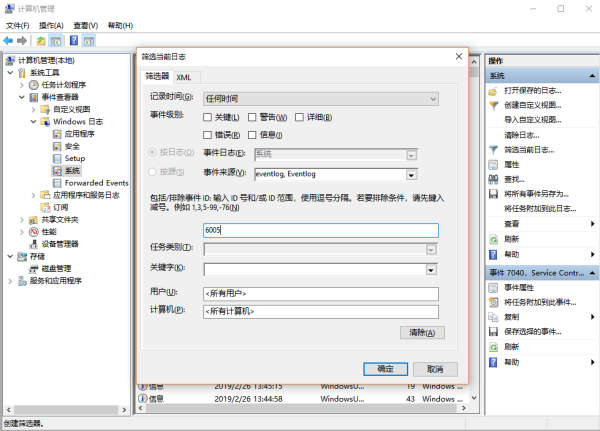
Task: Switch to the 筛选器 tab
Action: pyautogui.click(x=157, y=76)
